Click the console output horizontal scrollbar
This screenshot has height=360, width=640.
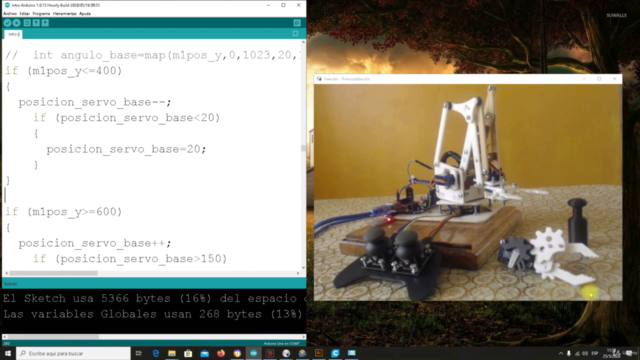[x=153, y=337]
